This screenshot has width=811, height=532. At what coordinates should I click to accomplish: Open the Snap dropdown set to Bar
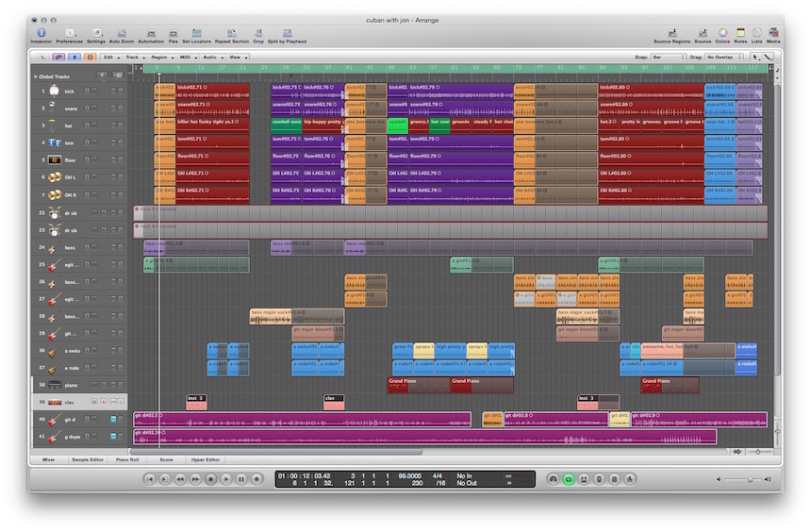[666, 58]
